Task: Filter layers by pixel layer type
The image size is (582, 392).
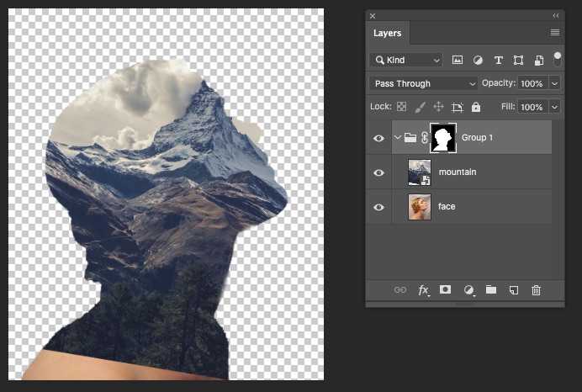Action: pos(458,61)
